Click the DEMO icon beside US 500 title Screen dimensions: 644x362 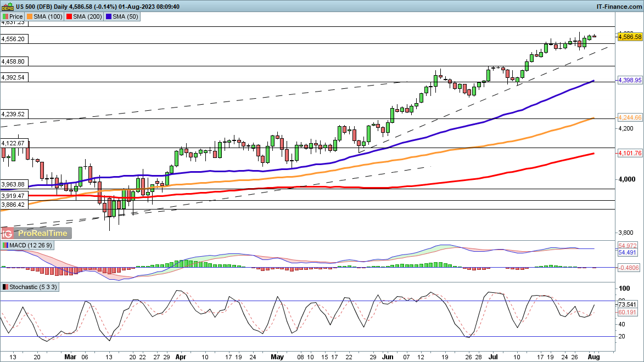(x=7, y=7)
